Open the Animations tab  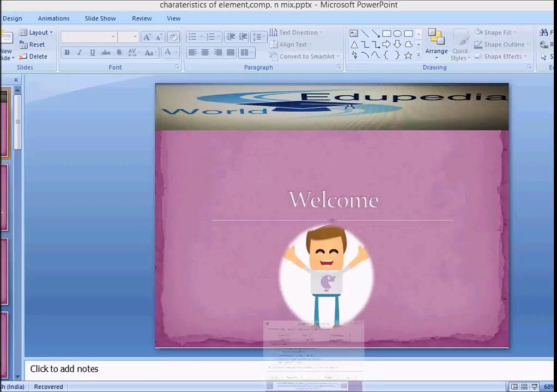(x=53, y=19)
